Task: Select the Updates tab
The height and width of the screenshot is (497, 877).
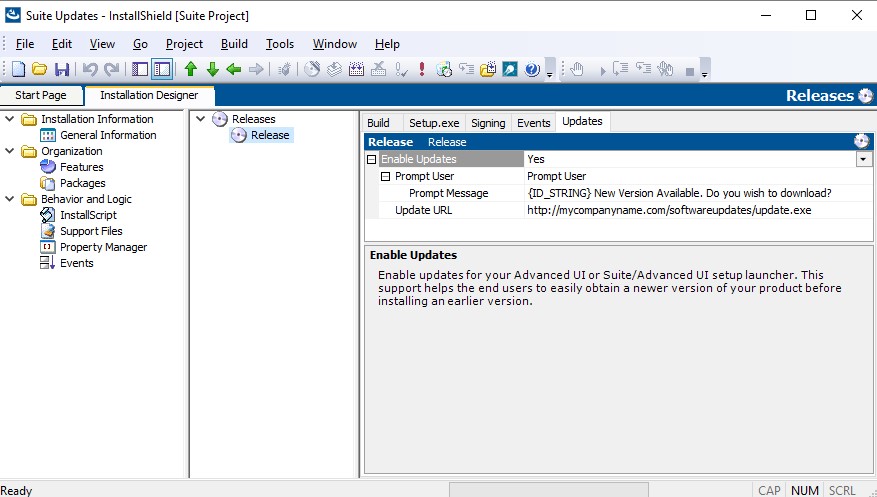Action: tap(582, 122)
